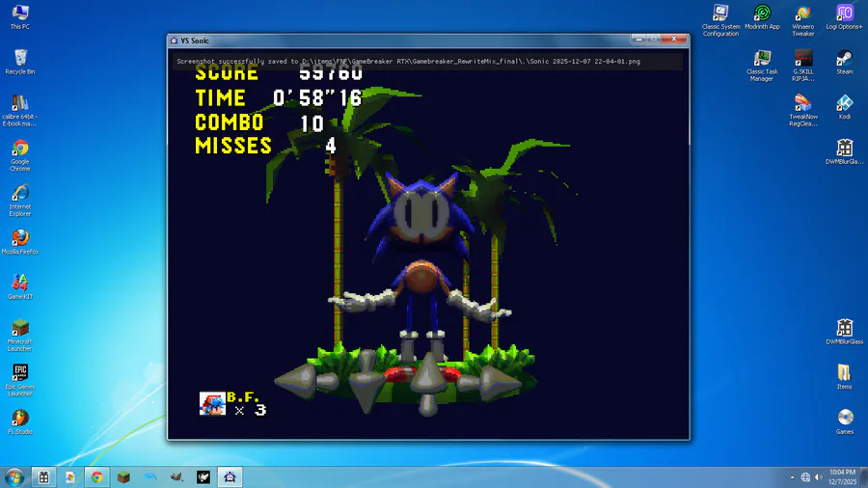Launch Google Chrome from the desktop
Image resolution: width=868 pixels, height=488 pixels.
(x=20, y=155)
